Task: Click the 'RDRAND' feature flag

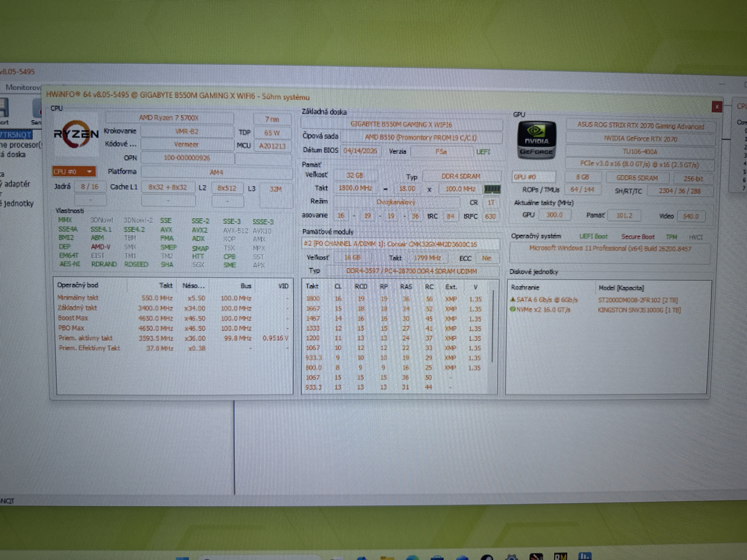Action: click(x=104, y=264)
